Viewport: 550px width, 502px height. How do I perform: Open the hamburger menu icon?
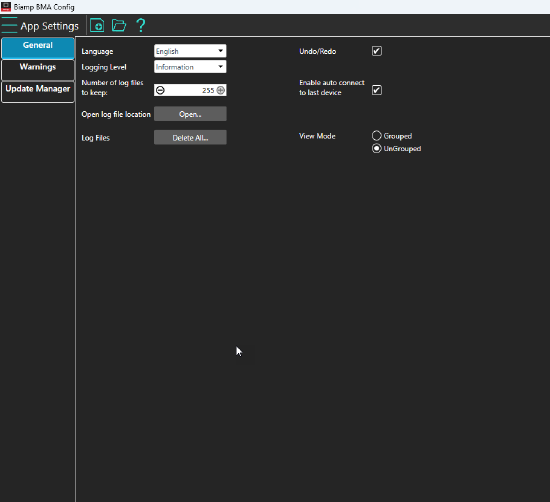click(9, 25)
